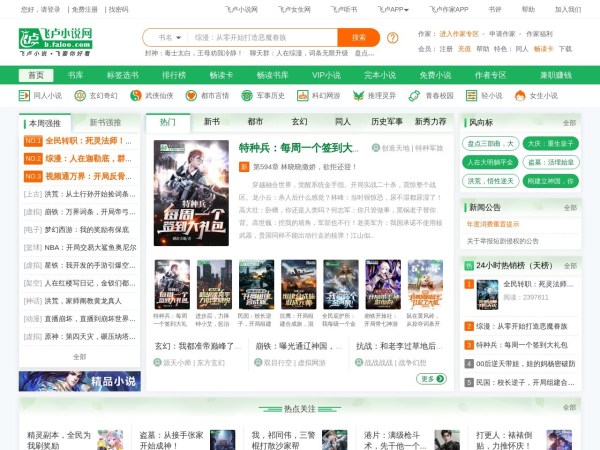Click the 军事历史 category icon
Screen dimensions: 600x450
tap(248, 96)
